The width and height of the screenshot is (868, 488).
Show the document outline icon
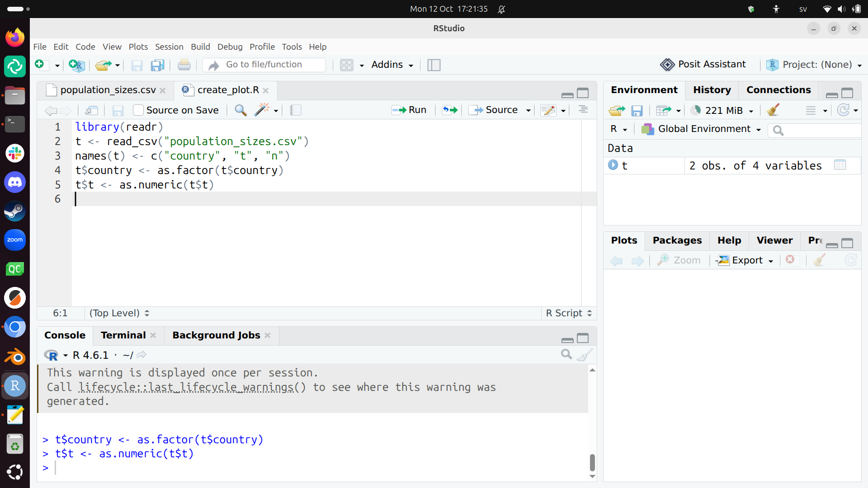coord(583,110)
